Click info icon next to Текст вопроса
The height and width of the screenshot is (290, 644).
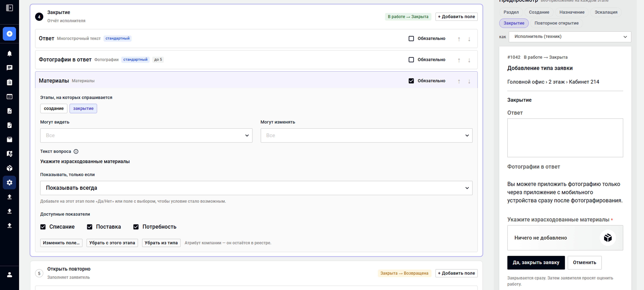[x=76, y=151]
